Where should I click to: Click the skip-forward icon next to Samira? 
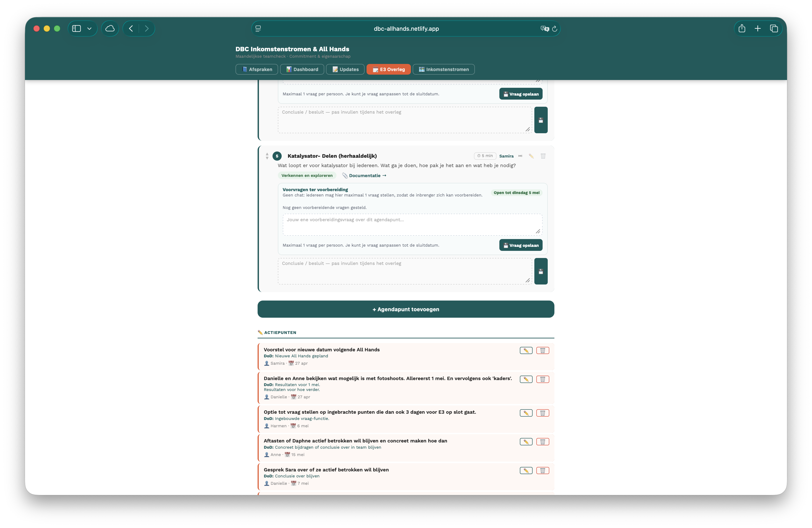[x=520, y=156]
